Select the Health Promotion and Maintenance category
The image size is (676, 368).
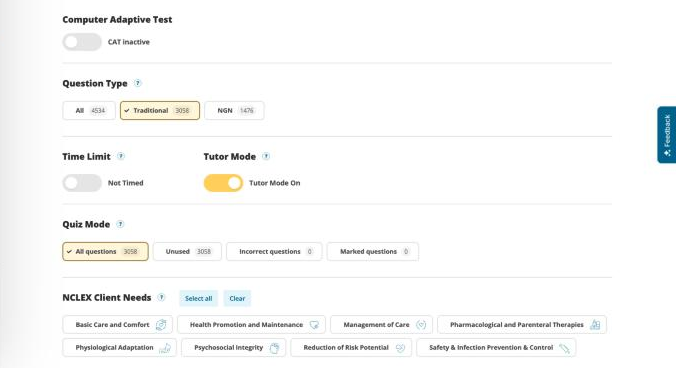(251, 325)
